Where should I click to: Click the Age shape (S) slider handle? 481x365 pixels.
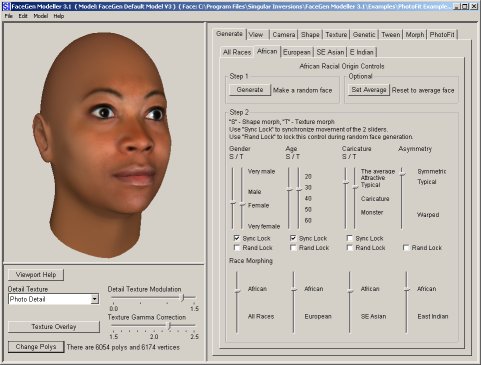pos(289,189)
